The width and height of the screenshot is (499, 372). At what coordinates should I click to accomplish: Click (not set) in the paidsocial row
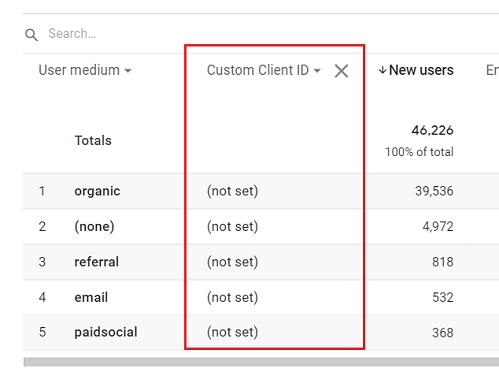(x=232, y=332)
